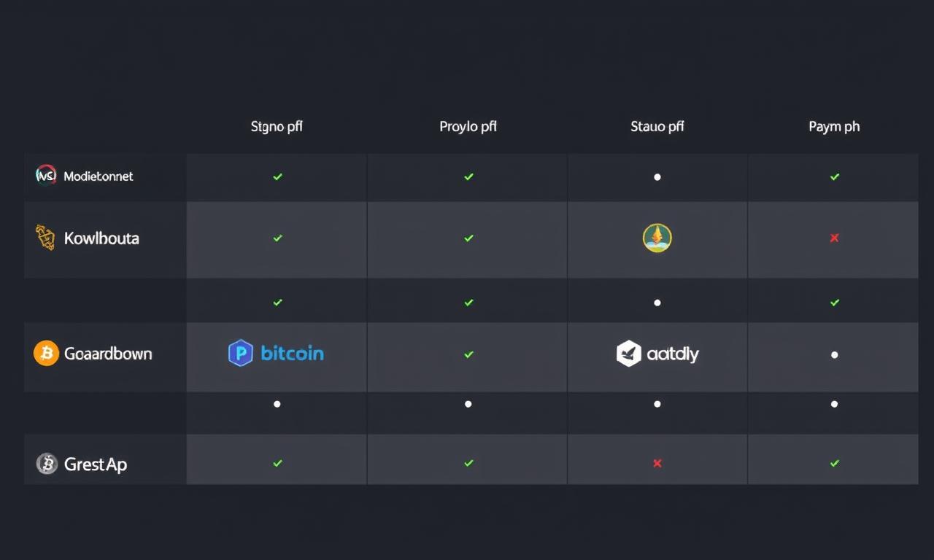Click the green check for Kowlbouta under Proylo pfl

468,238
